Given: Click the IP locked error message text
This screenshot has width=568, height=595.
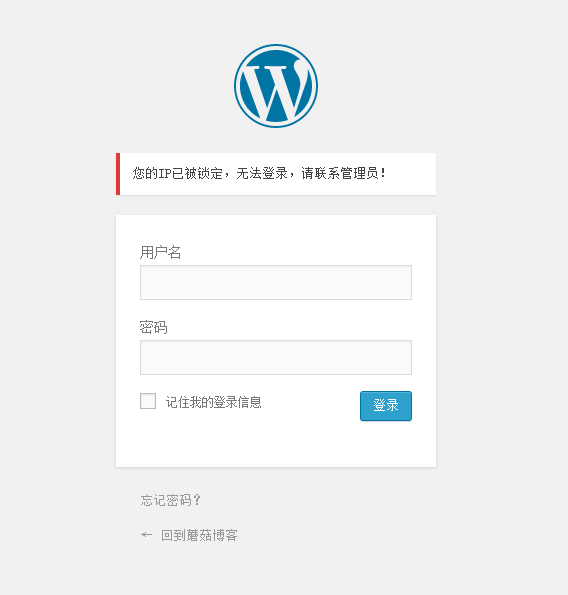Looking at the screenshot, I should coord(259,173).
